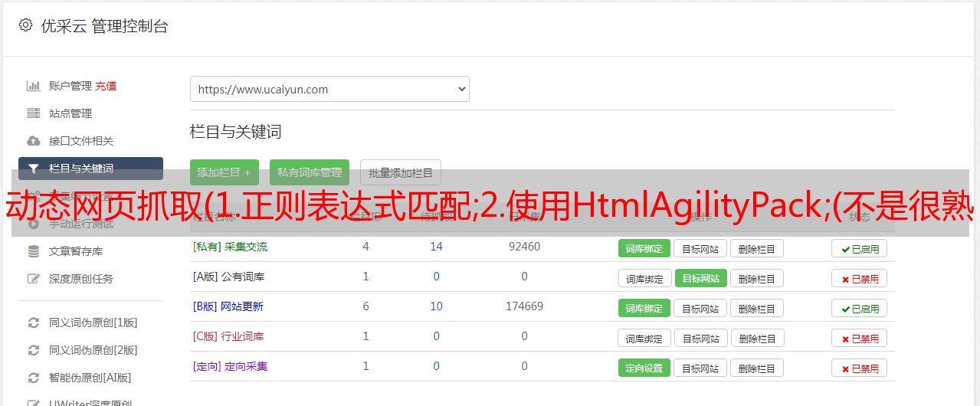Open 深度原创任务 via its edit icon

(33, 279)
